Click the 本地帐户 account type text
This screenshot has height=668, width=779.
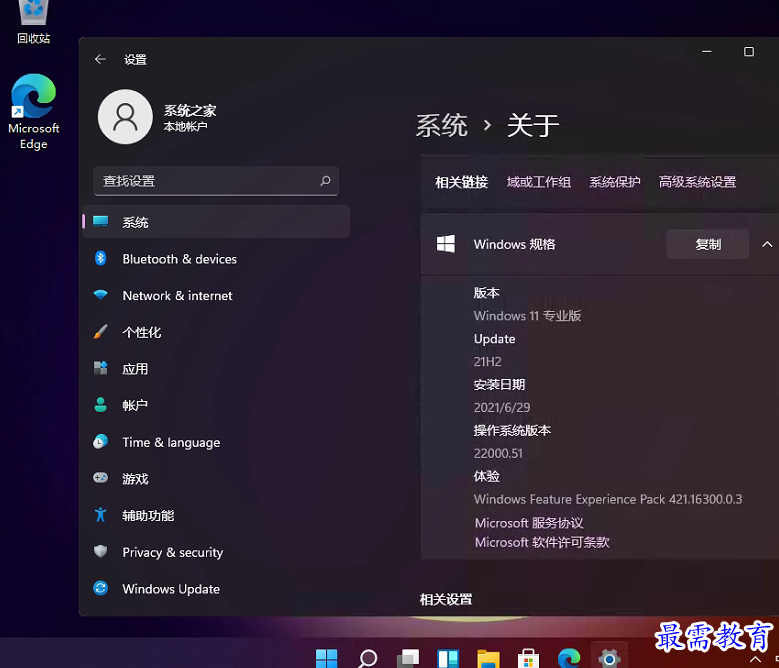185,127
